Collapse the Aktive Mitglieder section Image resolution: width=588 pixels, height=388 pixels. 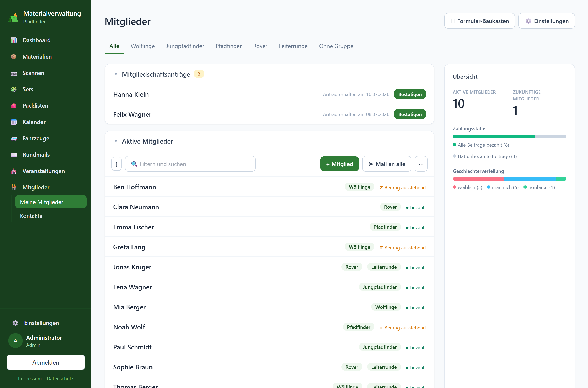(x=116, y=141)
